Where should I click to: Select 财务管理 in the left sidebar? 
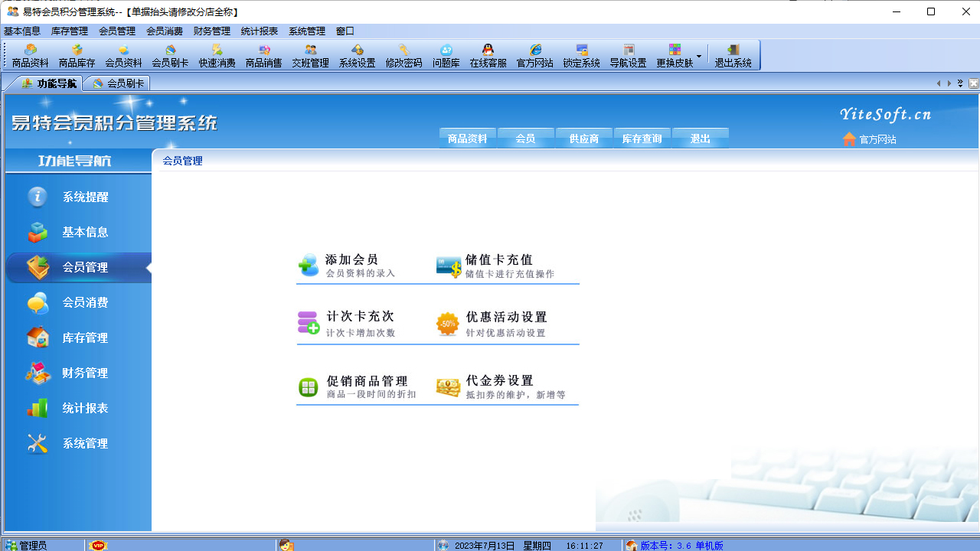(x=87, y=373)
